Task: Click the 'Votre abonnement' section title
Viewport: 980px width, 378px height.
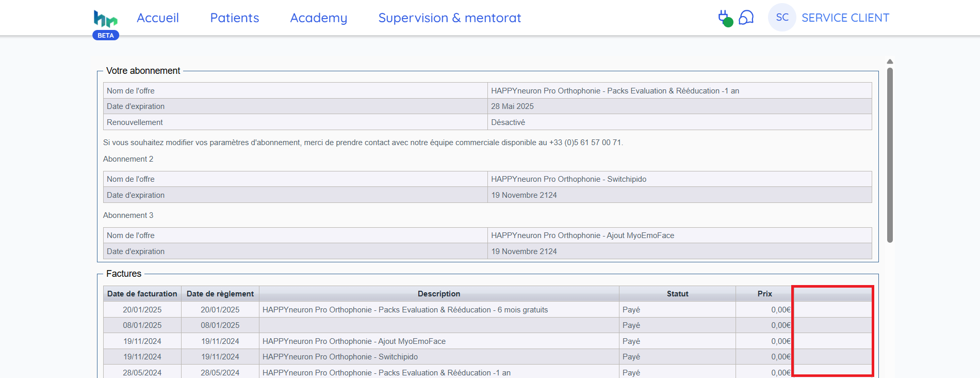Action: coord(143,71)
